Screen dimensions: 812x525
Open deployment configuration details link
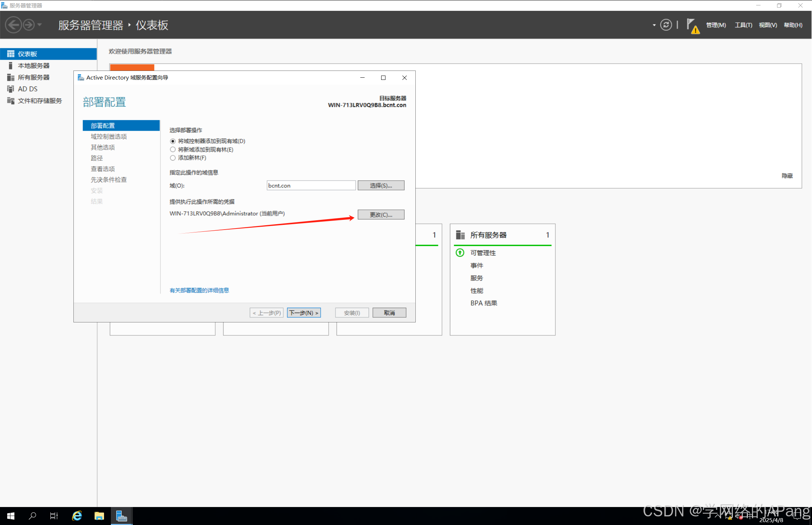click(x=199, y=290)
